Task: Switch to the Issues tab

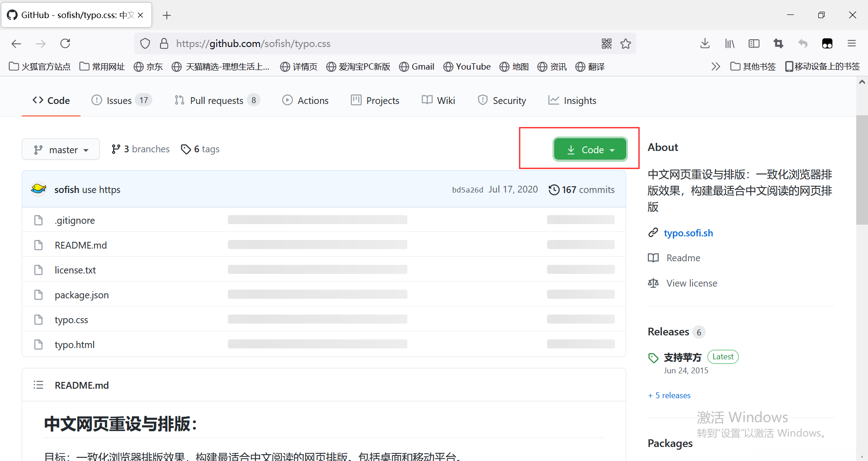Action: [x=121, y=100]
